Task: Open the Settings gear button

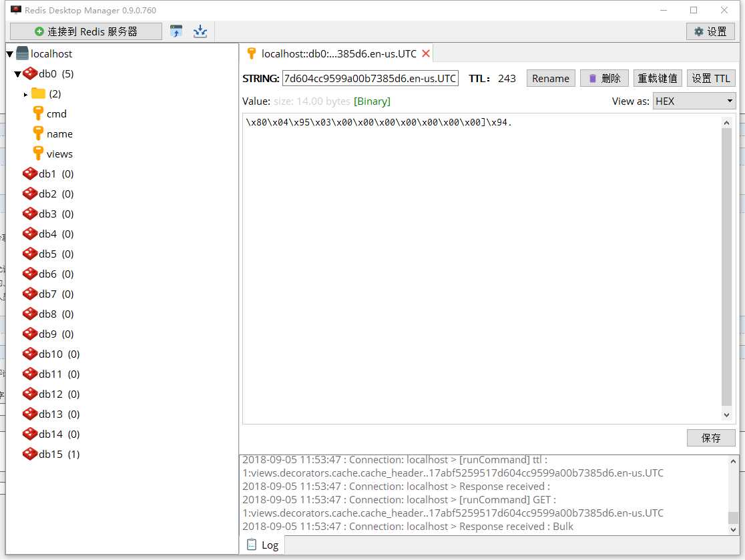Action: [710, 31]
